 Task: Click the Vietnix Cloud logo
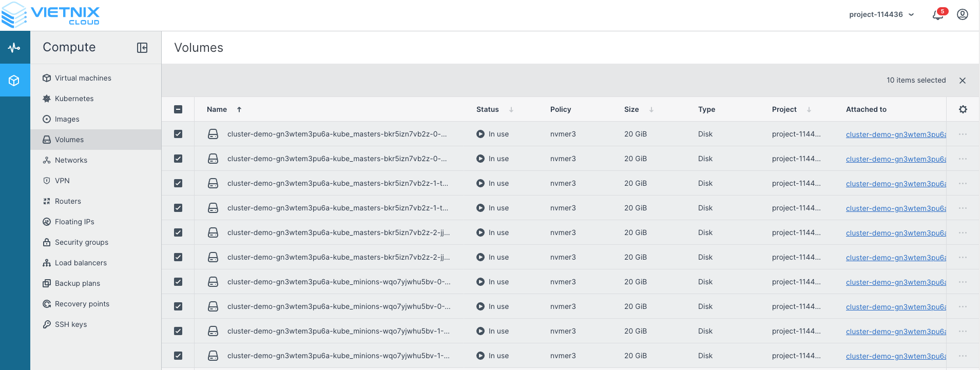click(x=51, y=15)
